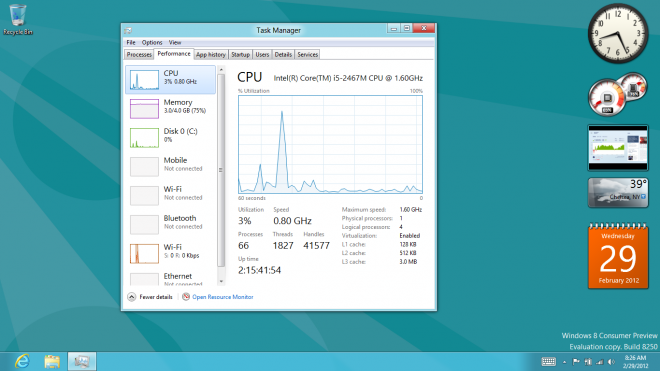Click the Task Manager title bar icon
The image size is (660, 371).
pyautogui.click(x=128, y=30)
